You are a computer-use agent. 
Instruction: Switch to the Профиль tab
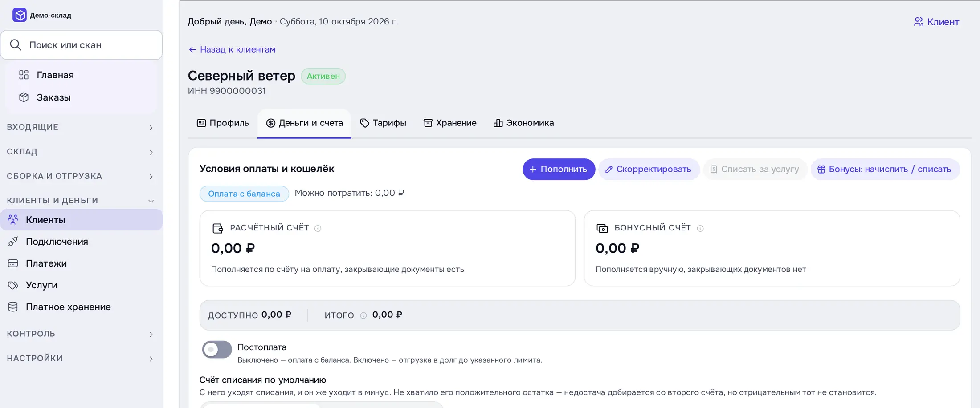[223, 123]
